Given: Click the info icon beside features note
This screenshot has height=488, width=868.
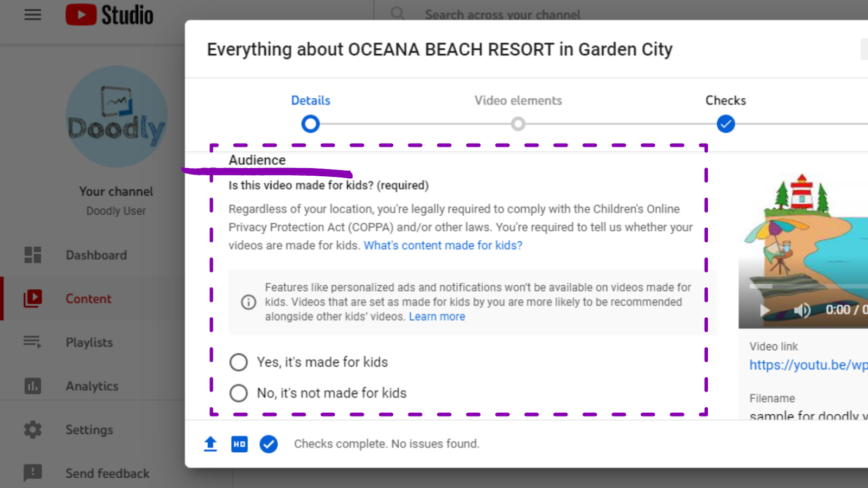Looking at the screenshot, I should pyautogui.click(x=248, y=302).
